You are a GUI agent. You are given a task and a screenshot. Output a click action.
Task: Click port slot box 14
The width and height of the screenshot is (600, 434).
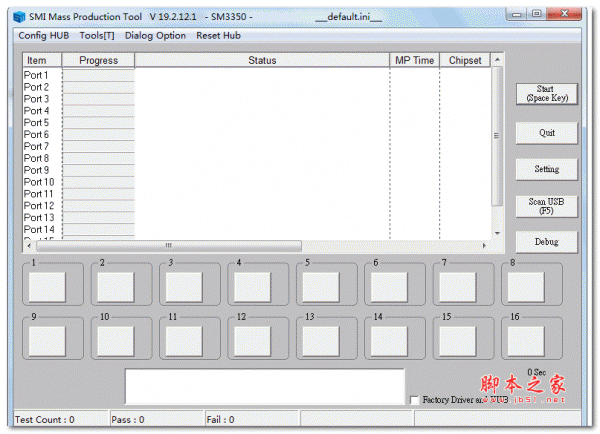389,341
